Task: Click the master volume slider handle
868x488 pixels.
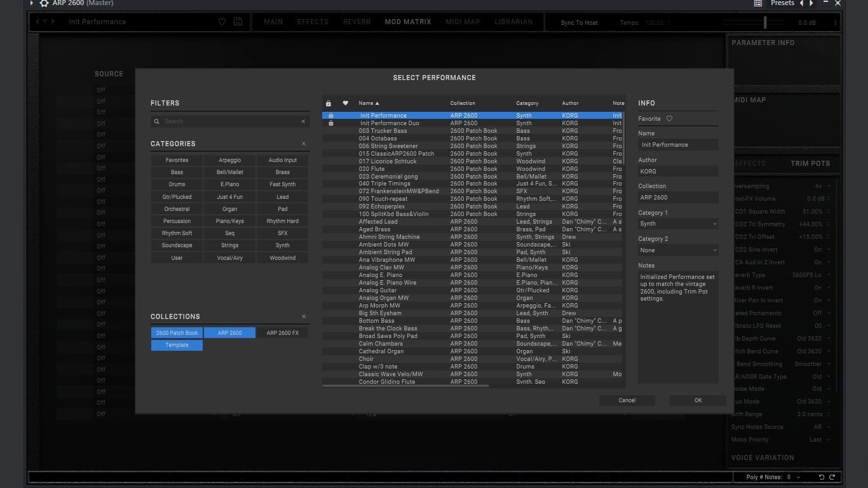Action: pos(764,22)
